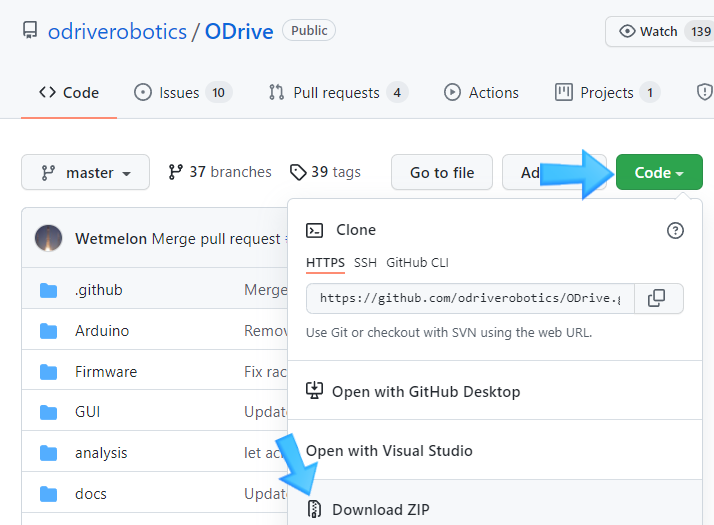Click the .github folder icon
Image resolution: width=714 pixels, height=525 pixels.
tap(48, 291)
